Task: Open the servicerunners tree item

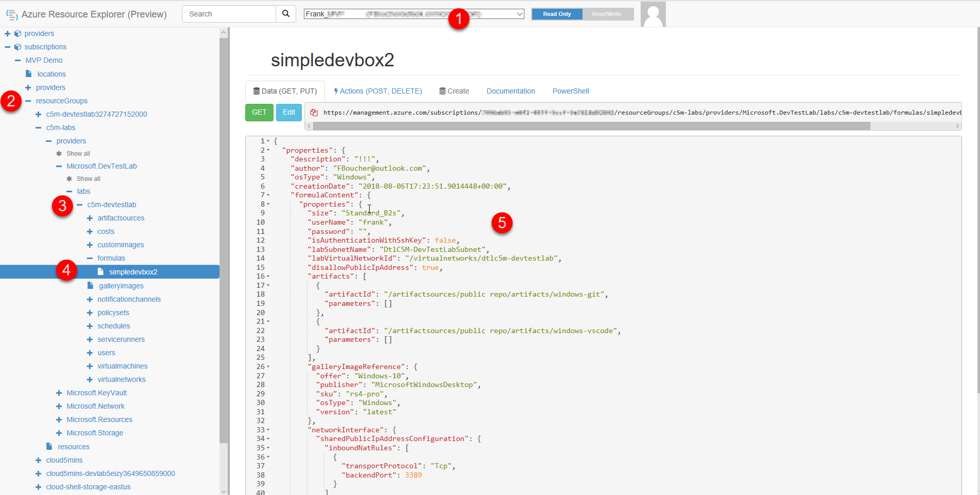Action: click(121, 339)
